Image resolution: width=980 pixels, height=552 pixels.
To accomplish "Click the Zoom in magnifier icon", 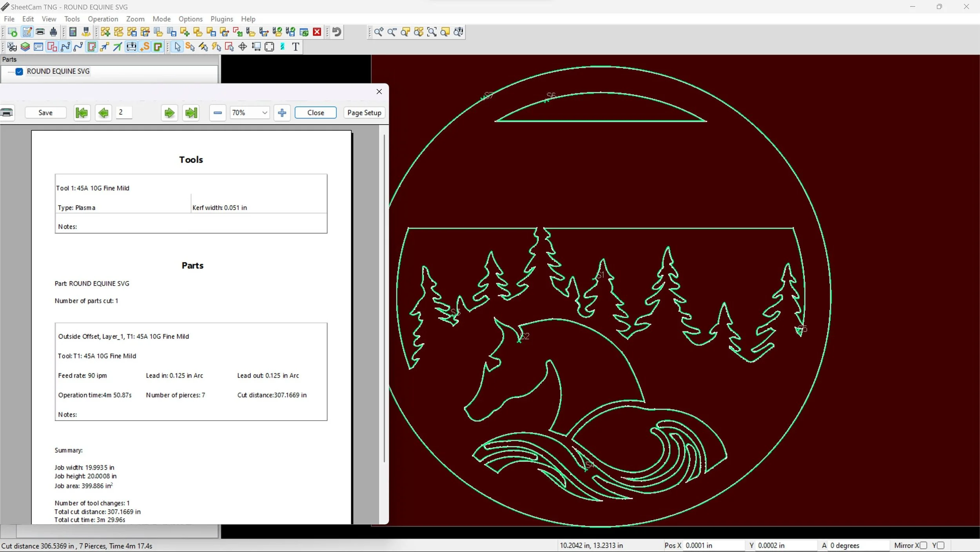I will point(378,32).
